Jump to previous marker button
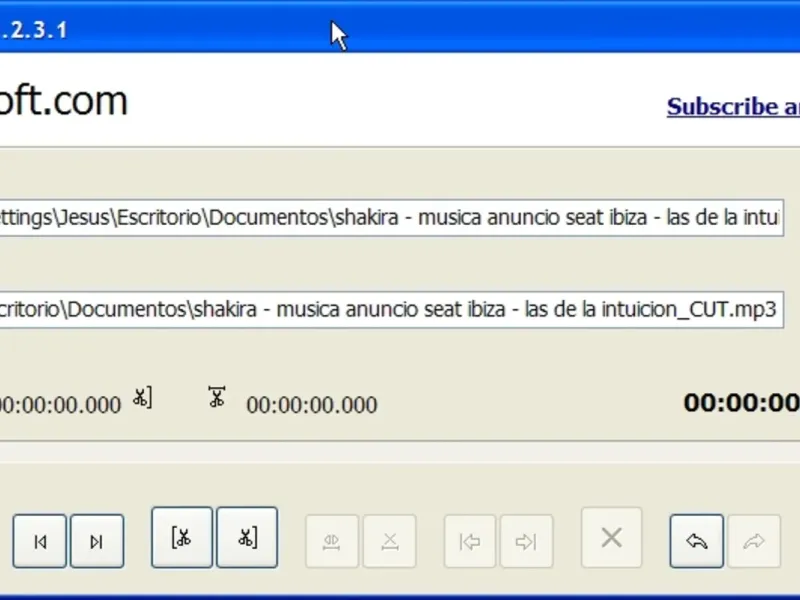The image size is (800, 600). point(40,541)
